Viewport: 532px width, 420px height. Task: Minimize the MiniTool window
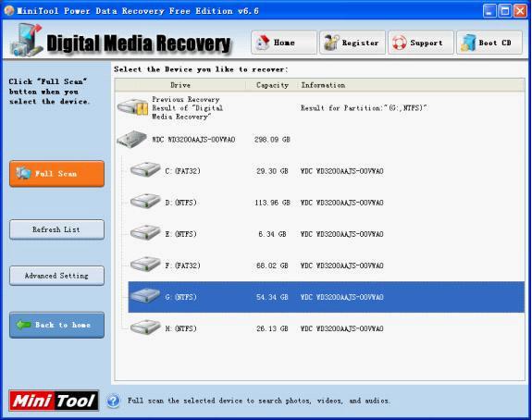click(x=489, y=11)
